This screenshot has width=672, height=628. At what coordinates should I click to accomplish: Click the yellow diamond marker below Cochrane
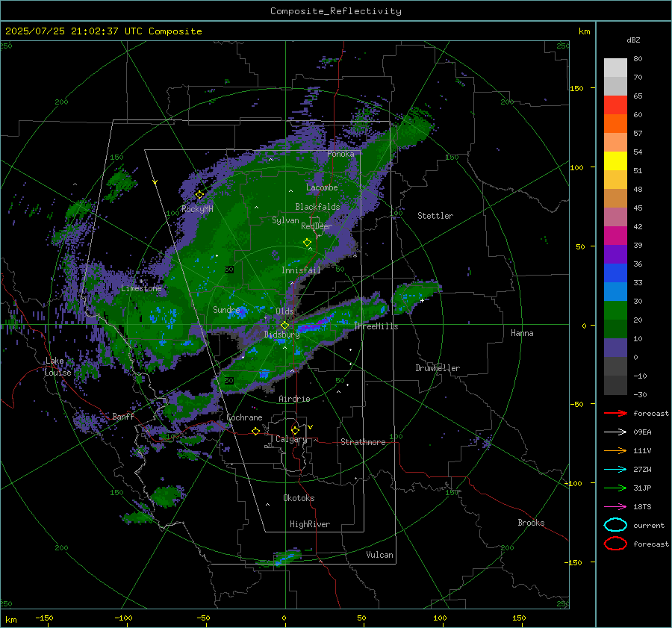coord(255,431)
